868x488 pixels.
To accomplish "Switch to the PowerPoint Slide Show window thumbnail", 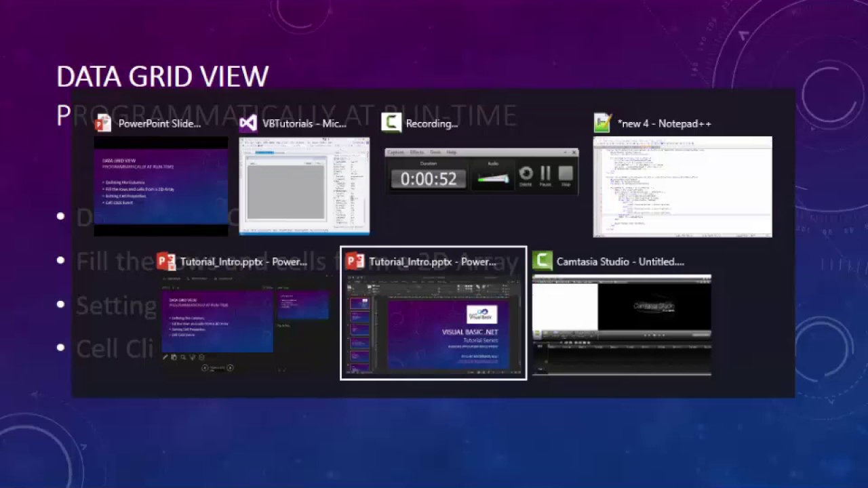I will [161, 186].
